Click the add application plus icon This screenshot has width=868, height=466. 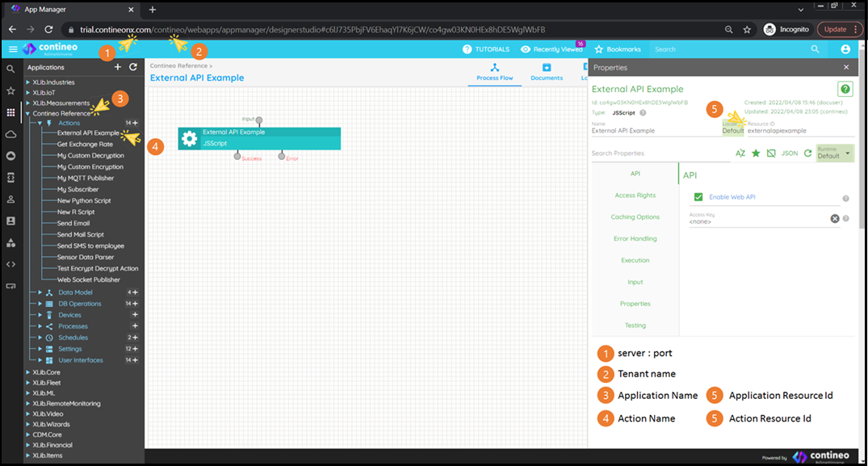pyautogui.click(x=118, y=67)
